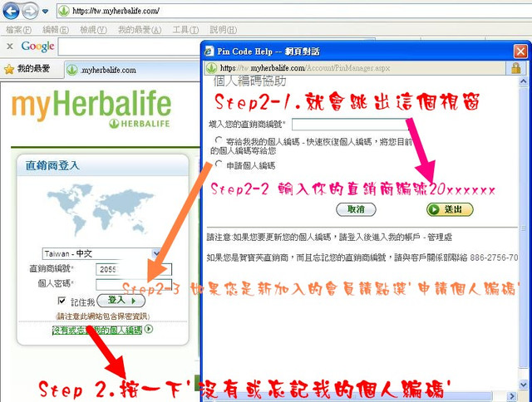Click the myHerbalife logo on the page
Screen dimensions: 532x402
pos(91,109)
